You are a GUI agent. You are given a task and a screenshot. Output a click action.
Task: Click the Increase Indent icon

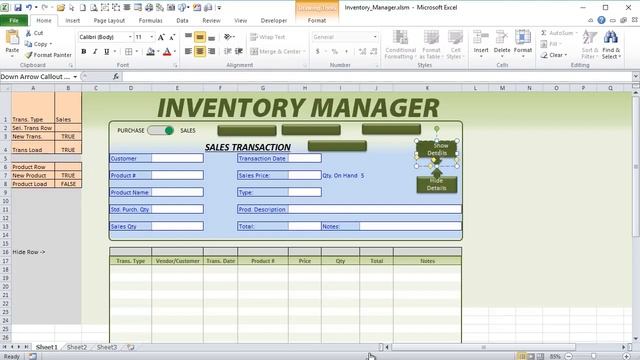239,51
